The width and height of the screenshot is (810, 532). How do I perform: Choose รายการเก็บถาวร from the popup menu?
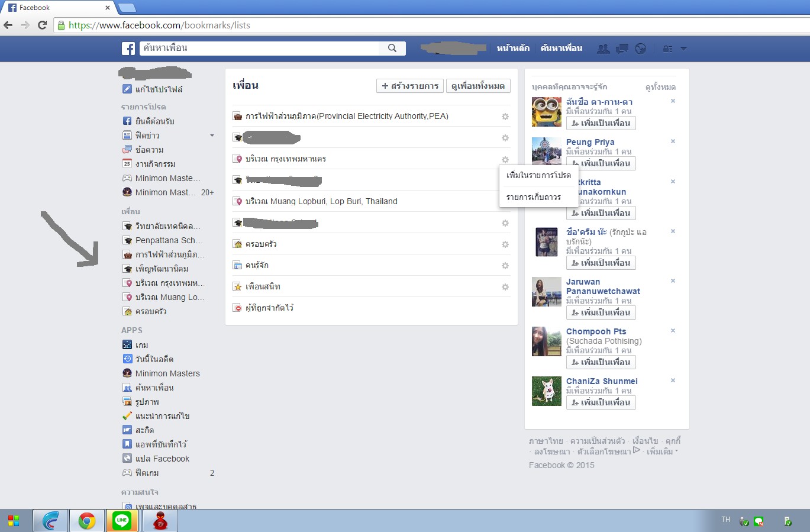[x=538, y=197]
